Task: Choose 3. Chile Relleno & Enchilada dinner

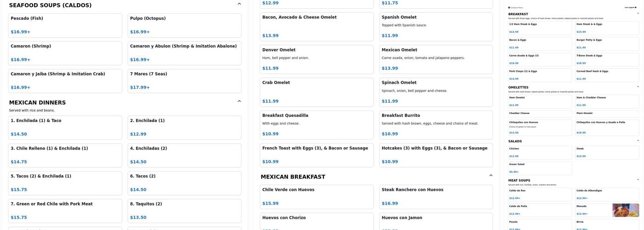Action: click(x=65, y=155)
